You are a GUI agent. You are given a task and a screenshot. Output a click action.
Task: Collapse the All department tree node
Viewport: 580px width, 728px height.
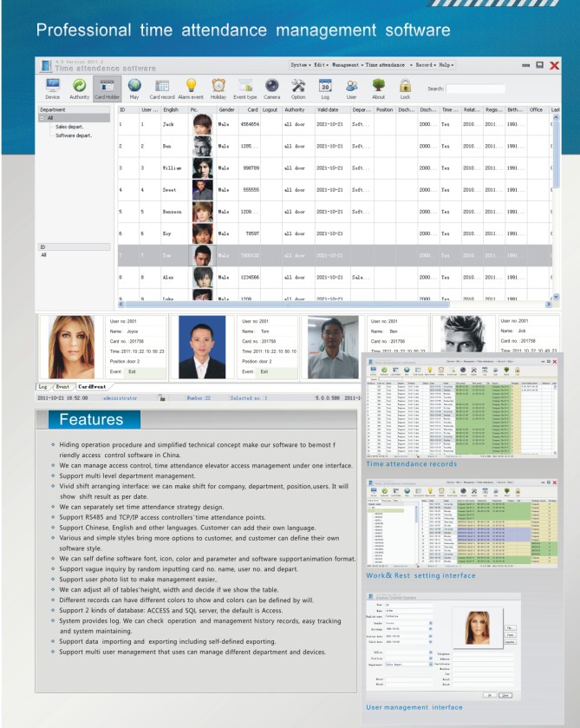[x=44, y=119]
